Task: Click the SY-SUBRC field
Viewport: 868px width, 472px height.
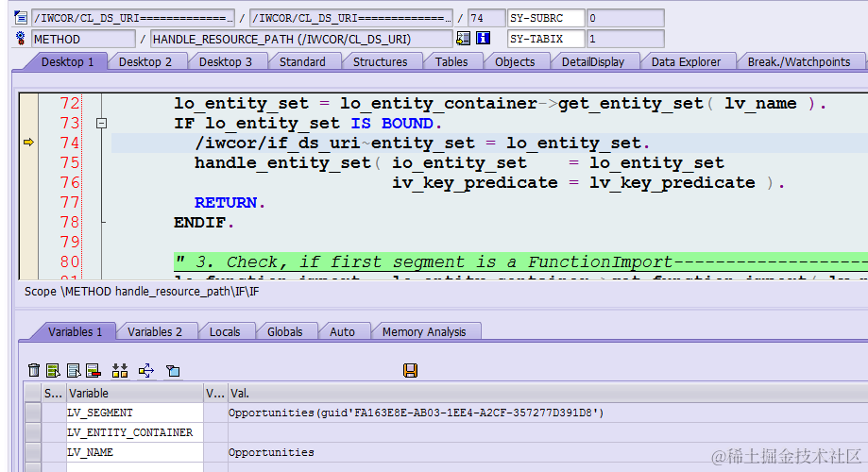Action: pyautogui.click(x=546, y=18)
